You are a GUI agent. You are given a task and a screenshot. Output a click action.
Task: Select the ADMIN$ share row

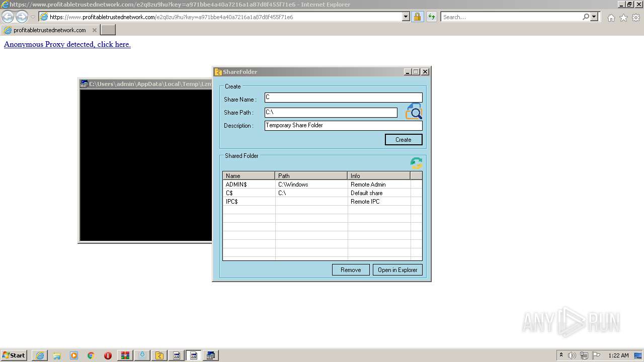[x=322, y=185]
